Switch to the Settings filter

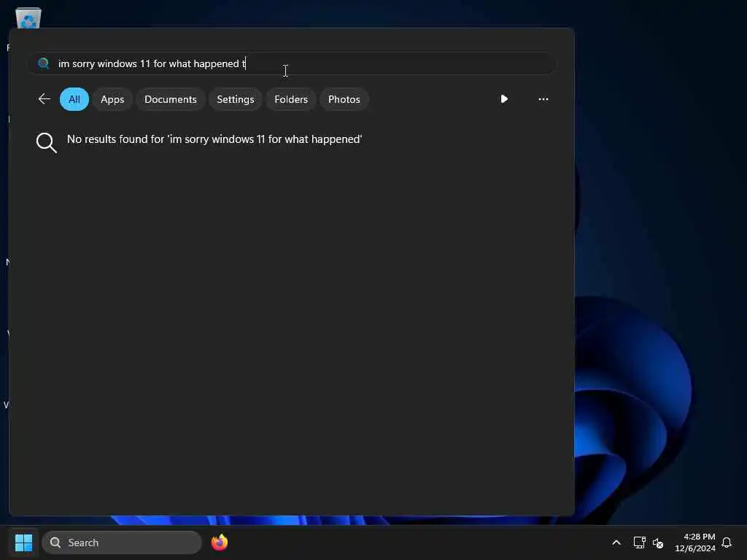[236, 99]
